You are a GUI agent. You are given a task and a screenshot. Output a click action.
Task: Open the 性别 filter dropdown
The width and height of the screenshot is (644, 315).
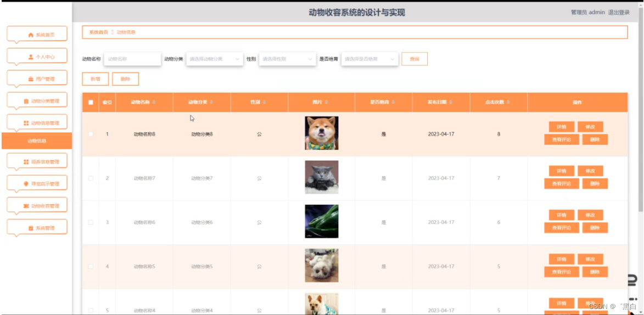287,59
